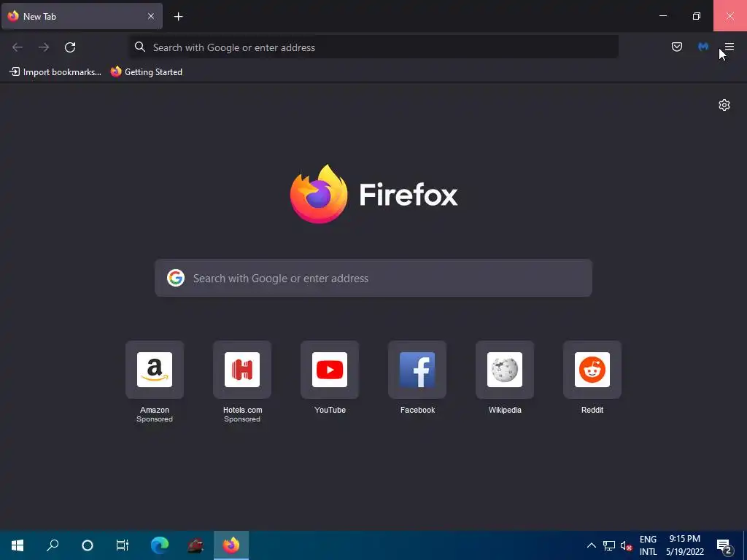Open the Windows Start menu
Viewport: 747px width, 560px height.
coord(18,545)
